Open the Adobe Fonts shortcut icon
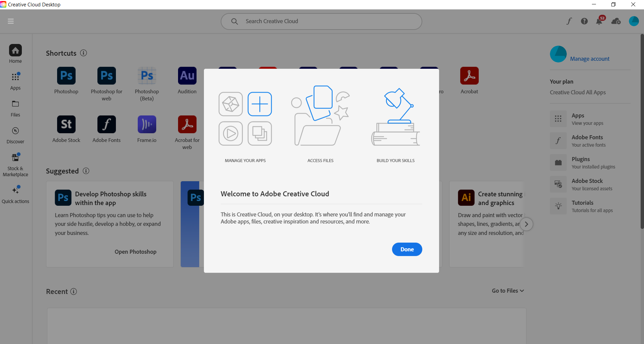The height and width of the screenshot is (344, 644). pos(106,125)
